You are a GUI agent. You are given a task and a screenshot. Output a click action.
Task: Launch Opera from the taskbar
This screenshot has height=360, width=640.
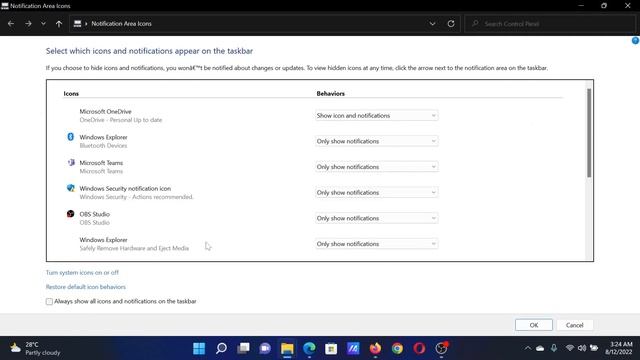pyautogui.click(x=419, y=348)
